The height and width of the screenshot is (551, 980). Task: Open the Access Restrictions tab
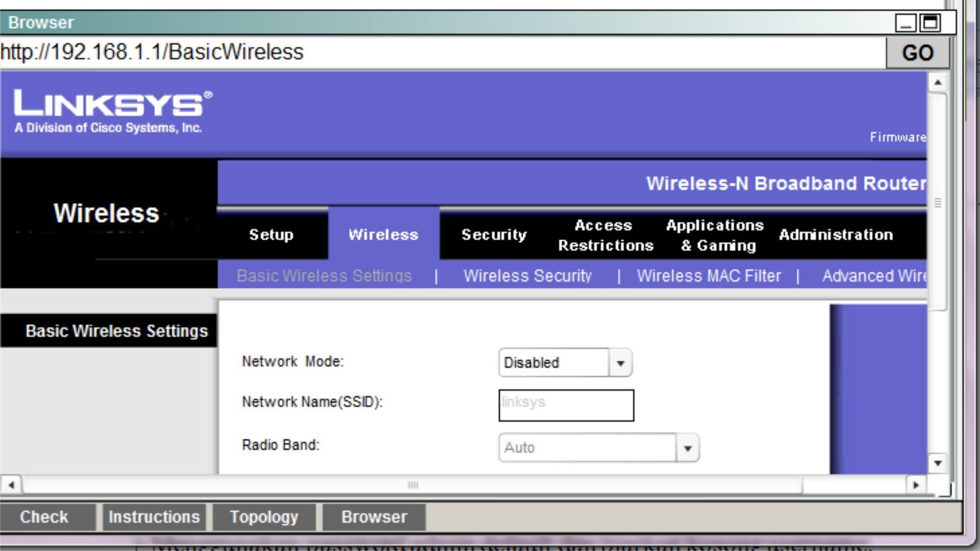[605, 235]
